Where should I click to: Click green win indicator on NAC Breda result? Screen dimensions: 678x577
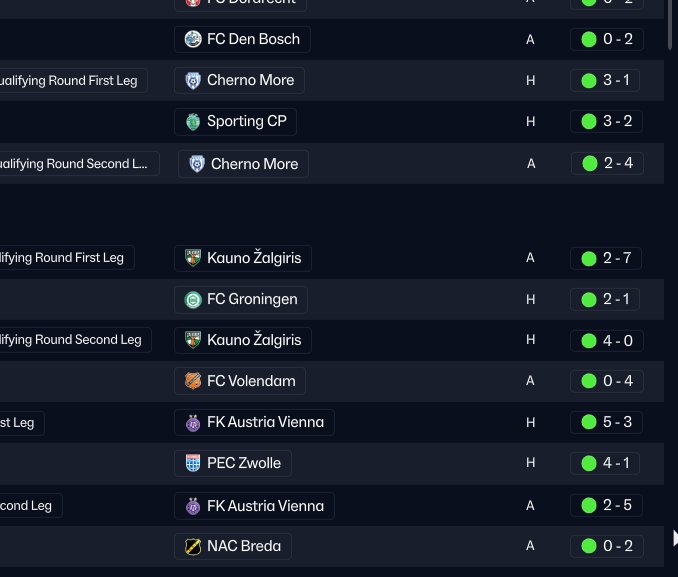(x=589, y=546)
